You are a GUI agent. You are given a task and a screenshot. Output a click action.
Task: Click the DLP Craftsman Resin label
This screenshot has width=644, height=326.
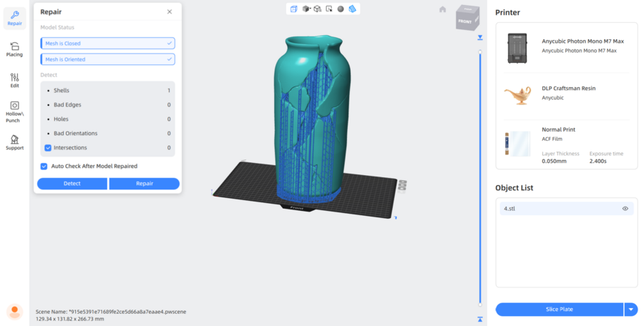[x=568, y=88]
